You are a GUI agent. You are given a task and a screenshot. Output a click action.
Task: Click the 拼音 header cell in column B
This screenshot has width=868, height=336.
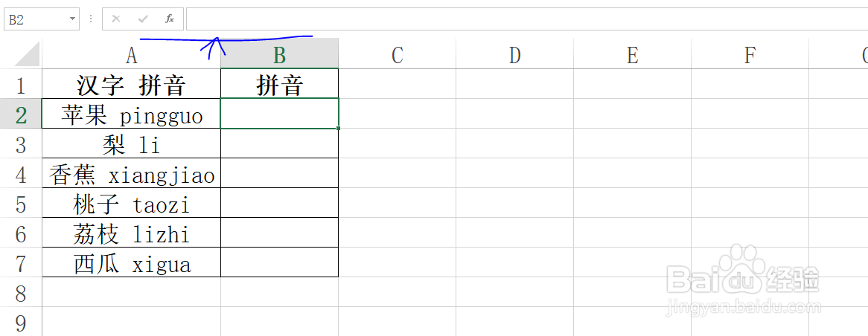click(280, 85)
